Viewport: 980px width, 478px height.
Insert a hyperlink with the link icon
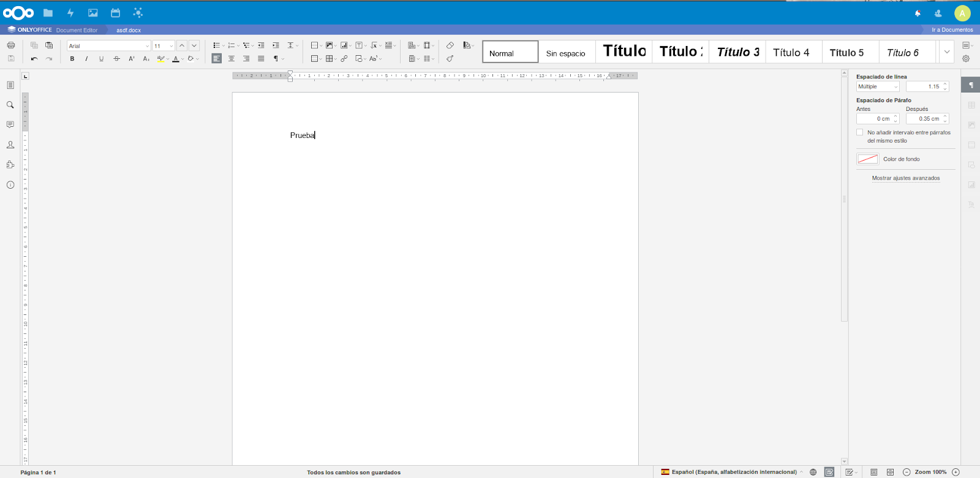pos(344,59)
